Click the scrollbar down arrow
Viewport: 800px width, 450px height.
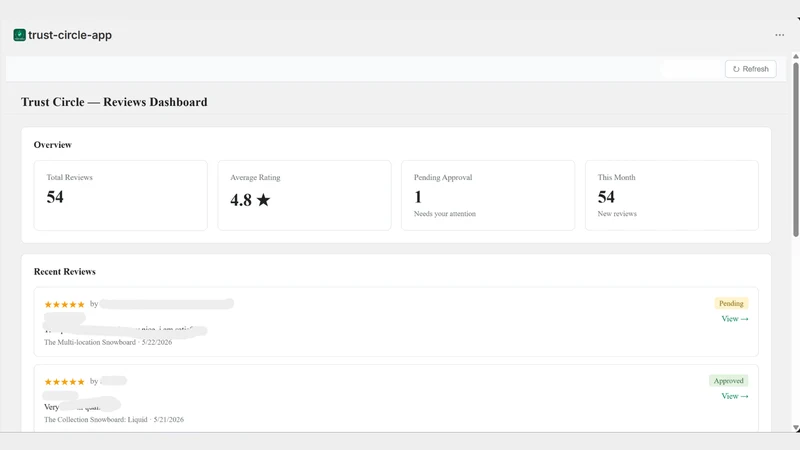click(x=795, y=428)
